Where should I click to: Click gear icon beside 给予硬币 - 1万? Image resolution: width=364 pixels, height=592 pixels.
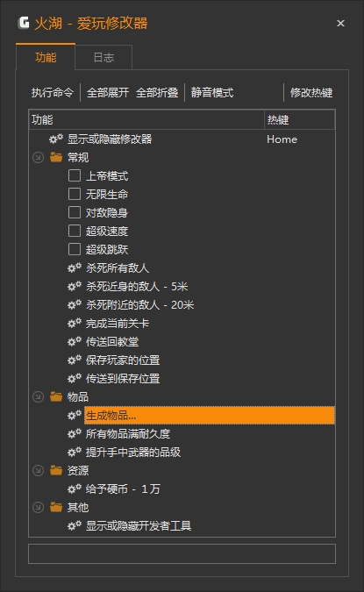(x=75, y=489)
